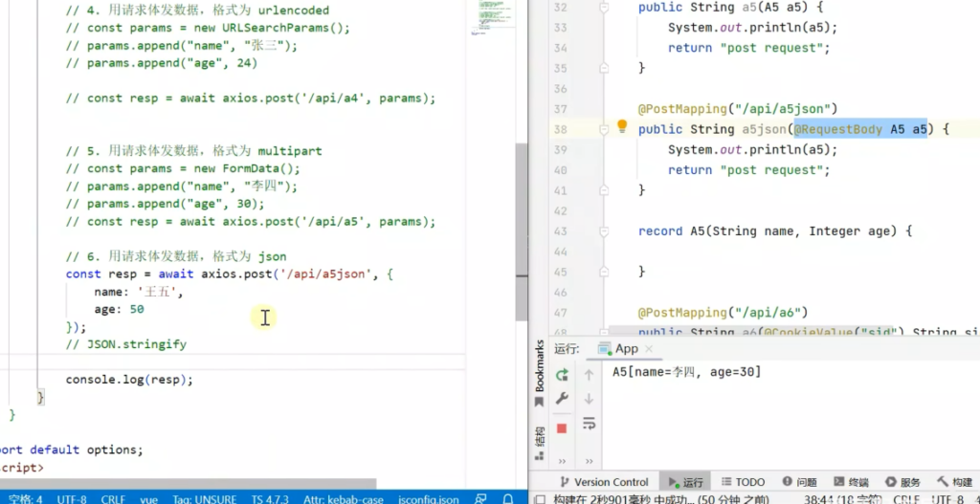Click the rerun App icon in Run panel
The height and width of the screenshot is (504, 980).
pyautogui.click(x=563, y=375)
